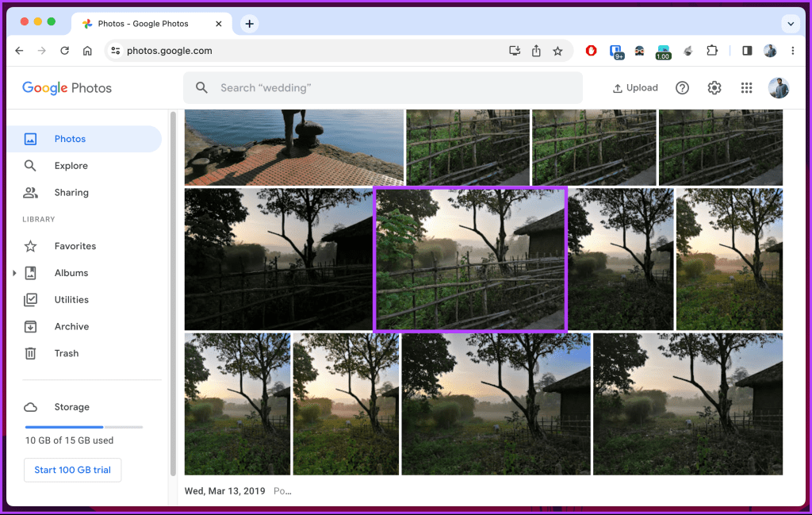
Task: Open the Google apps grid
Action: click(746, 87)
